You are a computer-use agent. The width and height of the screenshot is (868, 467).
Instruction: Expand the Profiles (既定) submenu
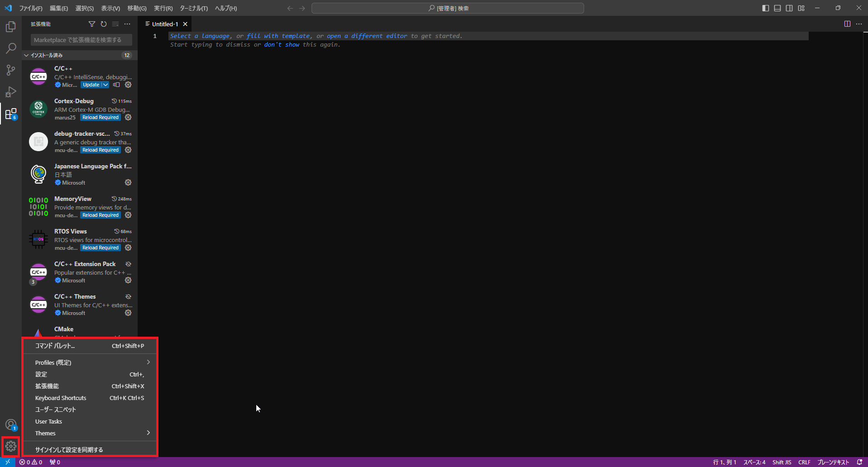90,362
